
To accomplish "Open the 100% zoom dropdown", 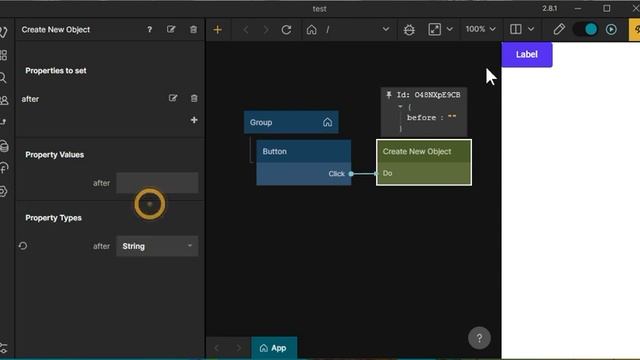I will coord(480,29).
